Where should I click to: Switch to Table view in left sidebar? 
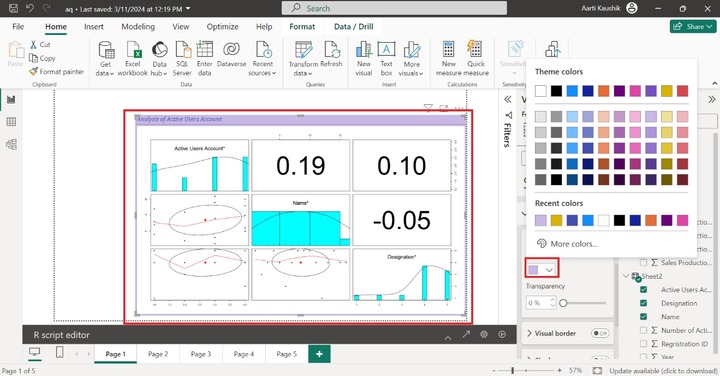pos(11,122)
